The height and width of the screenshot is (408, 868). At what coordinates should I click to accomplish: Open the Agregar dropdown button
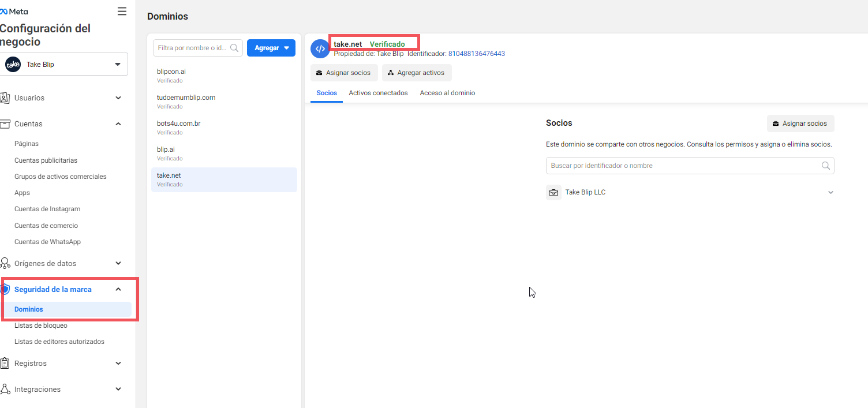tap(271, 48)
